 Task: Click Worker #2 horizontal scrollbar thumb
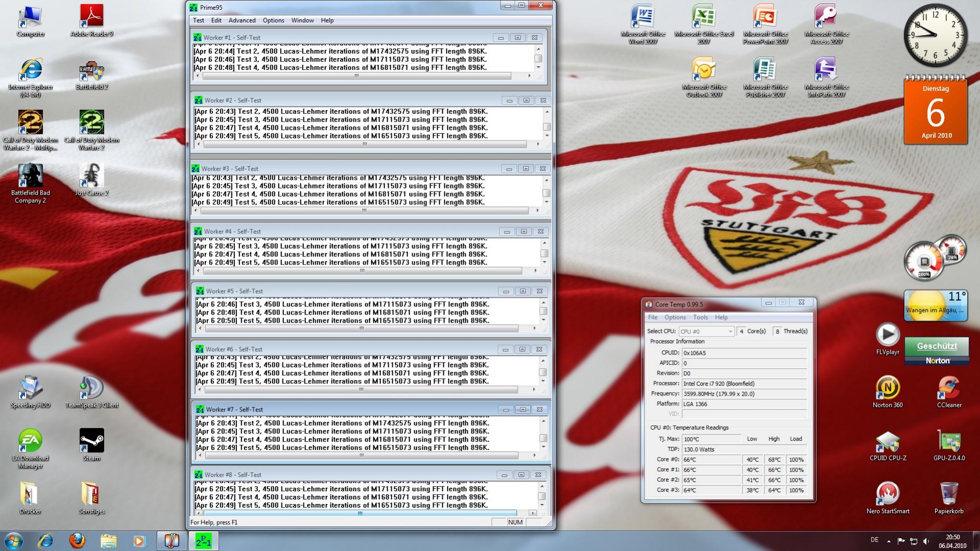(365, 145)
